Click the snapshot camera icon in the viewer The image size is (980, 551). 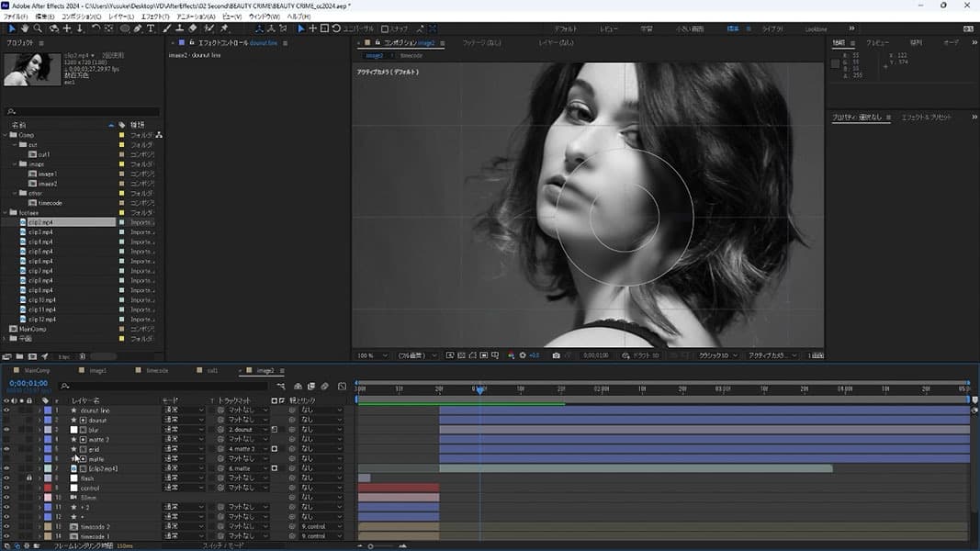556,355
